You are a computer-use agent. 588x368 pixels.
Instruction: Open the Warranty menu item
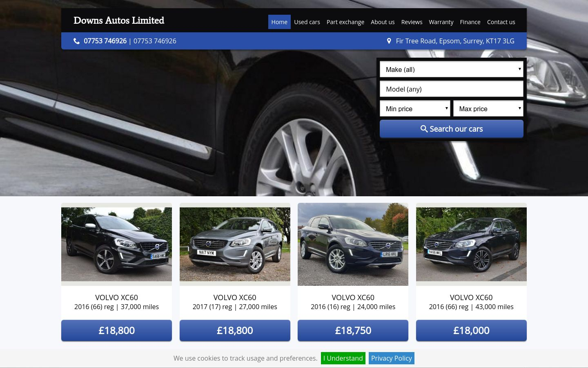coord(441,22)
